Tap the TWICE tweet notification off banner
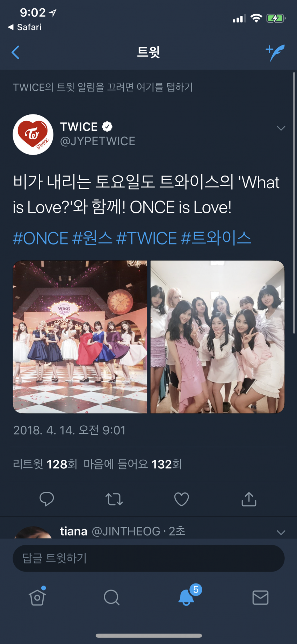 point(103,87)
